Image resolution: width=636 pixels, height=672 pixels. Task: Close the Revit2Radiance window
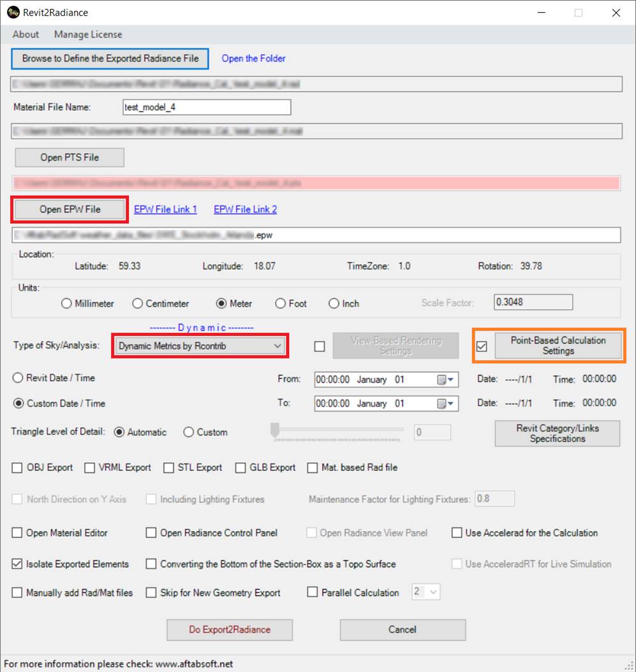tap(616, 13)
